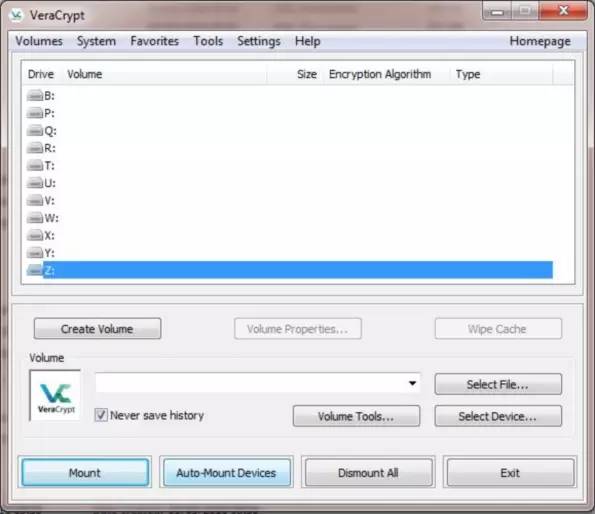Uncheck Never save history checkbox
This screenshot has height=514, width=595.
[x=101, y=415]
